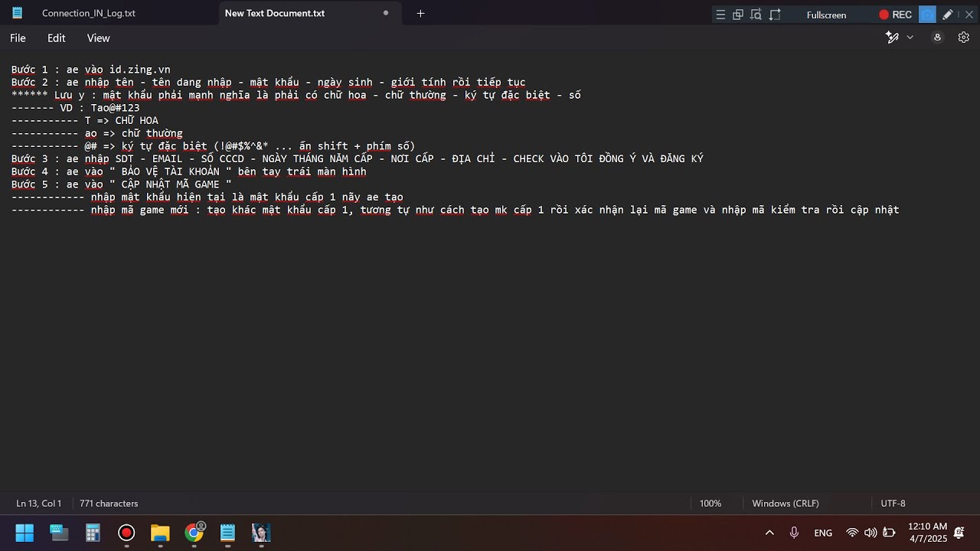Open Wi-Fi network tray icon
The width and height of the screenshot is (980, 551).
click(852, 533)
